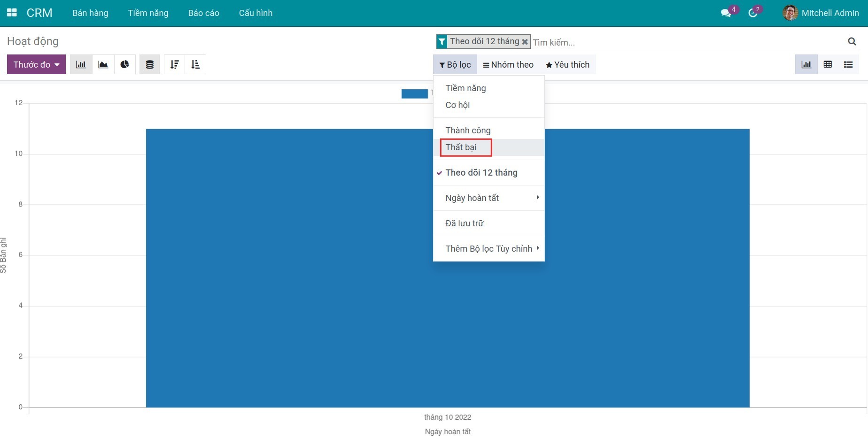Open the Thước đo dropdown
Screen dimensions: 868x439
(x=36, y=65)
